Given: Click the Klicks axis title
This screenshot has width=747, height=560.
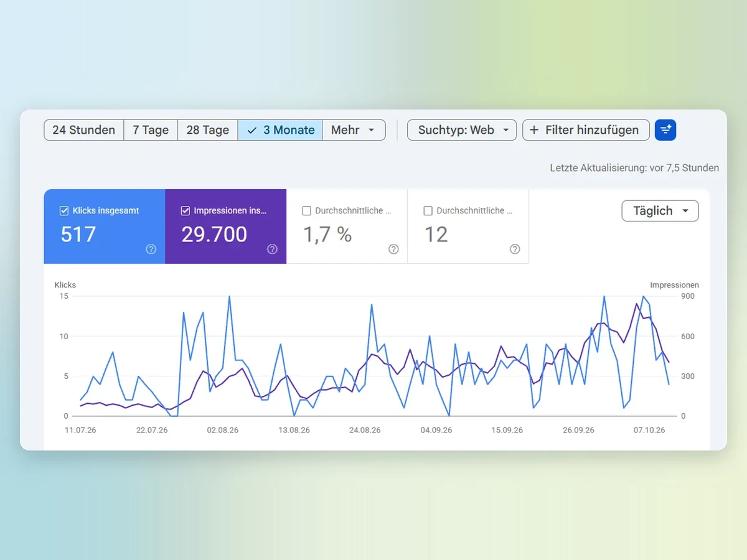Looking at the screenshot, I should pyautogui.click(x=65, y=285).
